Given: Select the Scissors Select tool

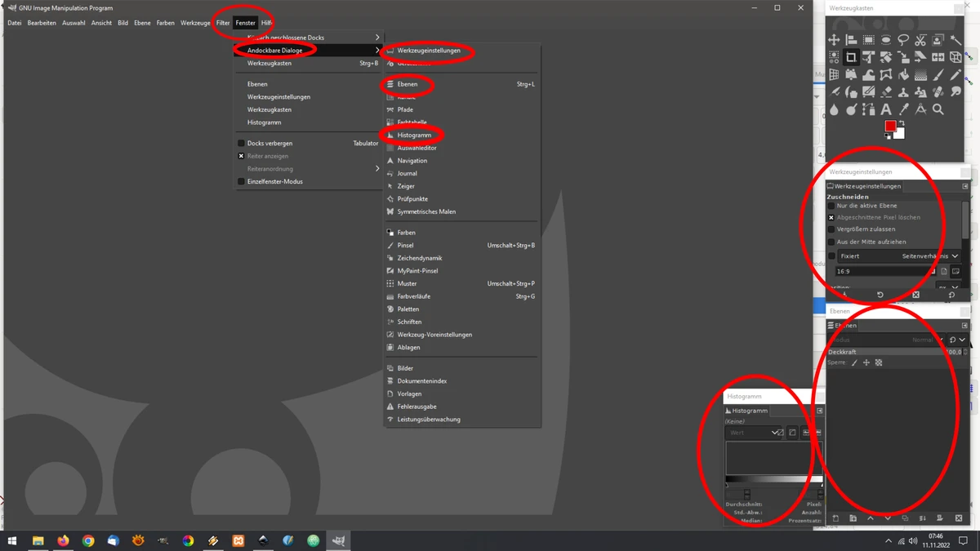Looking at the screenshot, I should (x=920, y=40).
